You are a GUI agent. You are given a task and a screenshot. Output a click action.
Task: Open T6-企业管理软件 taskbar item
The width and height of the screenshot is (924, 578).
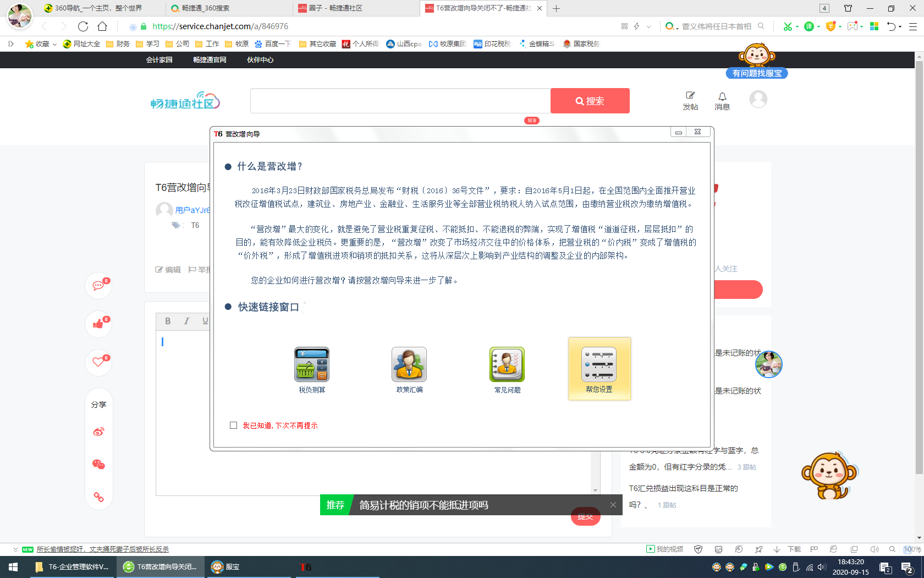73,567
